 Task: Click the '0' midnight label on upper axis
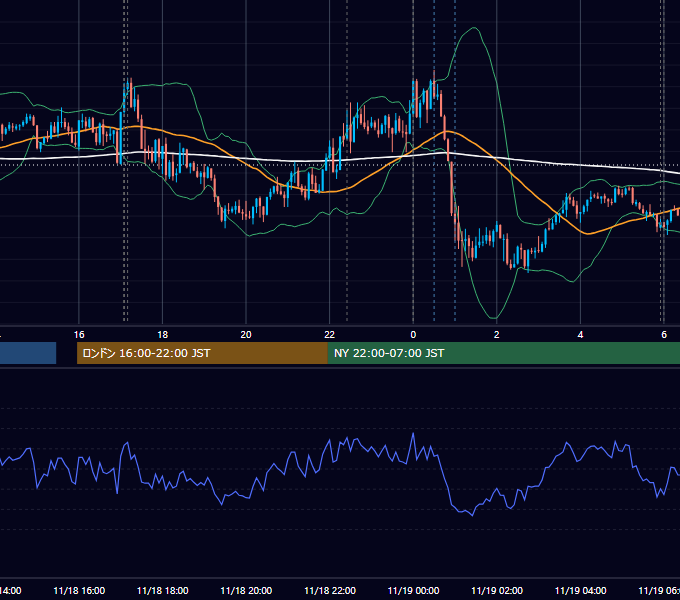point(413,335)
